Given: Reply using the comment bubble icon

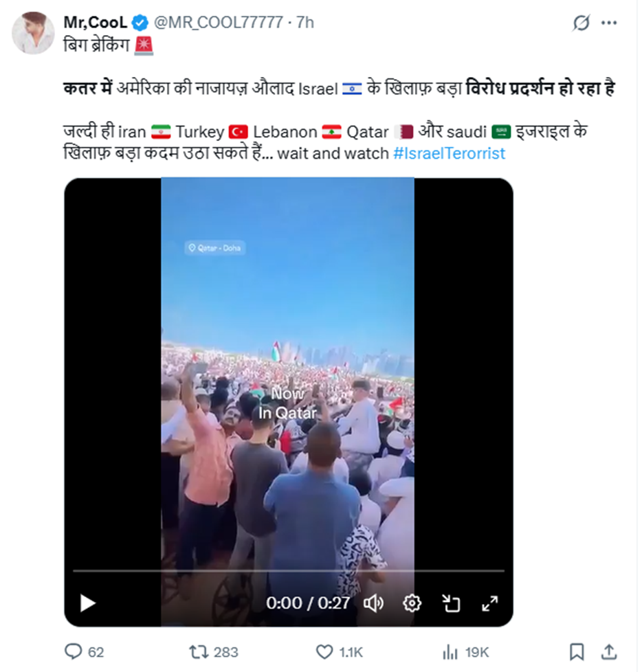Looking at the screenshot, I should pyautogui.click(x=74, y=652).
